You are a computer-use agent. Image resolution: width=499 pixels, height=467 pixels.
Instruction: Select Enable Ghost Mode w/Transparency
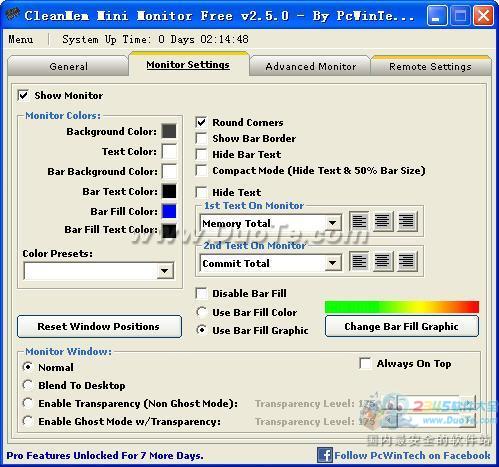28,421
